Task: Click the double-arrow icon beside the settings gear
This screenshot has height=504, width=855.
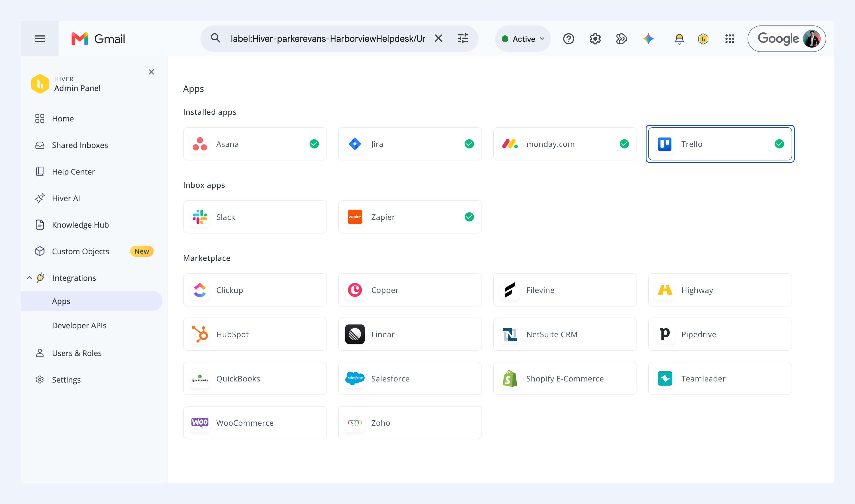Action: click(x=621, y=39)
